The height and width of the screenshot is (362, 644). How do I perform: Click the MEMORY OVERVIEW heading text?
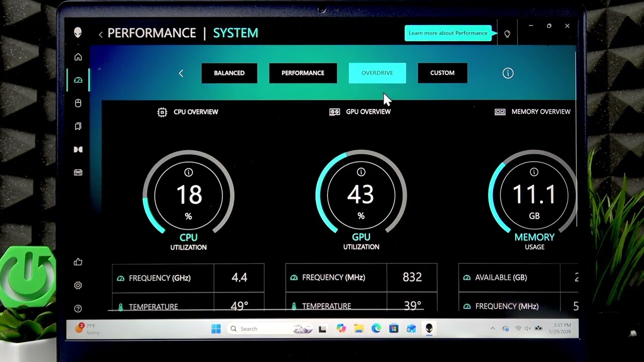pos(541,112)
